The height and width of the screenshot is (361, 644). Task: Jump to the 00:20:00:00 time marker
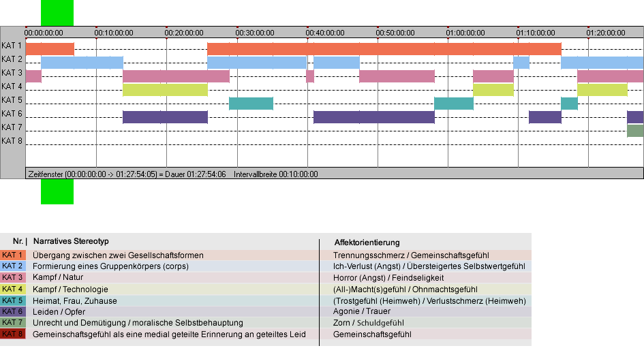[x=184, y=33]
